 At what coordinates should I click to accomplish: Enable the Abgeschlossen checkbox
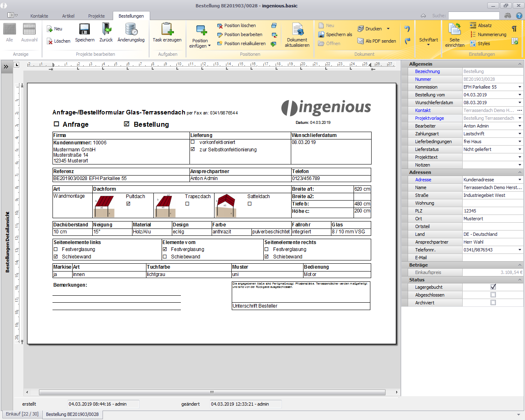493,295
